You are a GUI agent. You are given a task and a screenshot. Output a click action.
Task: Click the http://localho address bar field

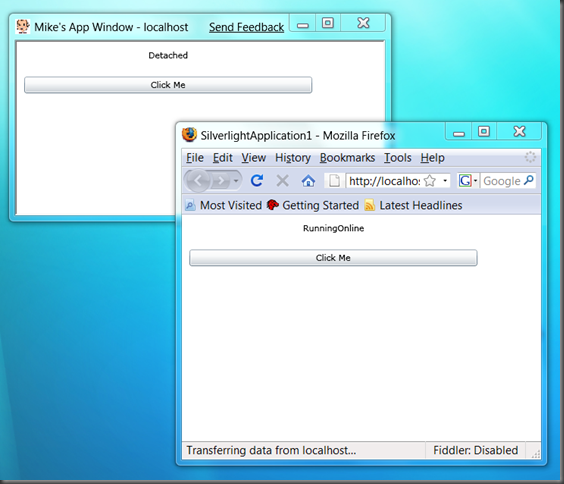[384, 181]
